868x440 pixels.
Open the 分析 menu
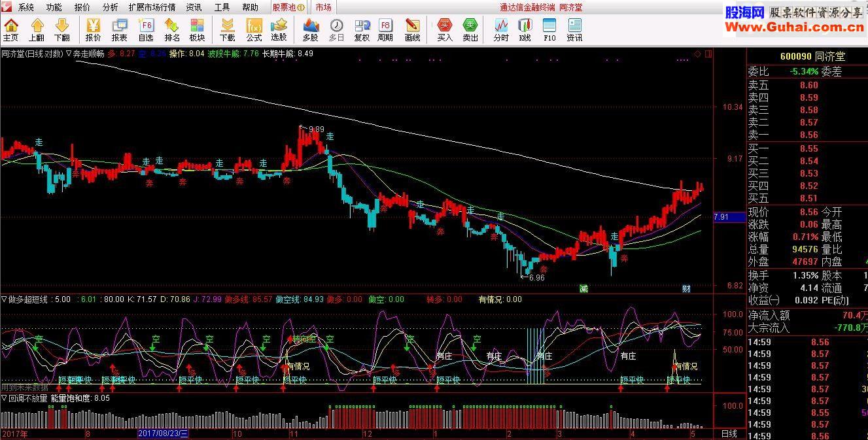(111, 7)
